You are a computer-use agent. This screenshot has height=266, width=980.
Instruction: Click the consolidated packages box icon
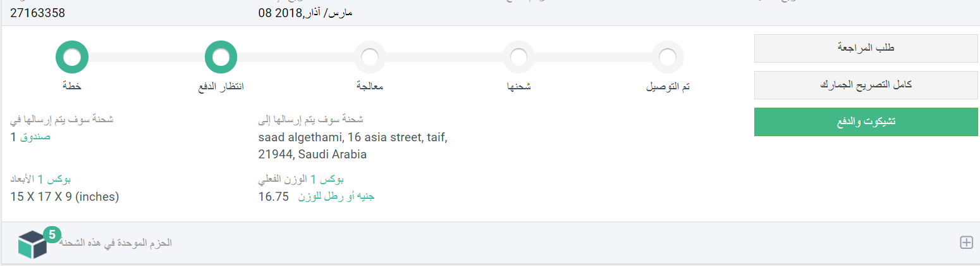pos(33,245)
